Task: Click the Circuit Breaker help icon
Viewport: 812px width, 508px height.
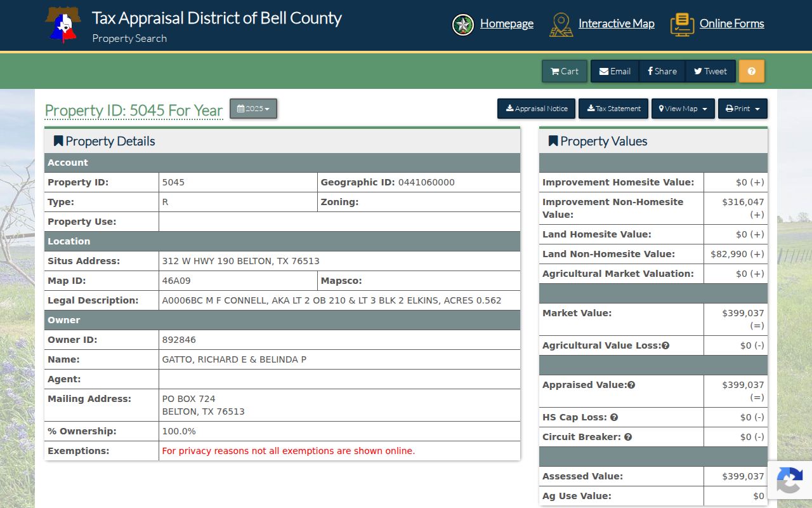Action: (628, 437)
